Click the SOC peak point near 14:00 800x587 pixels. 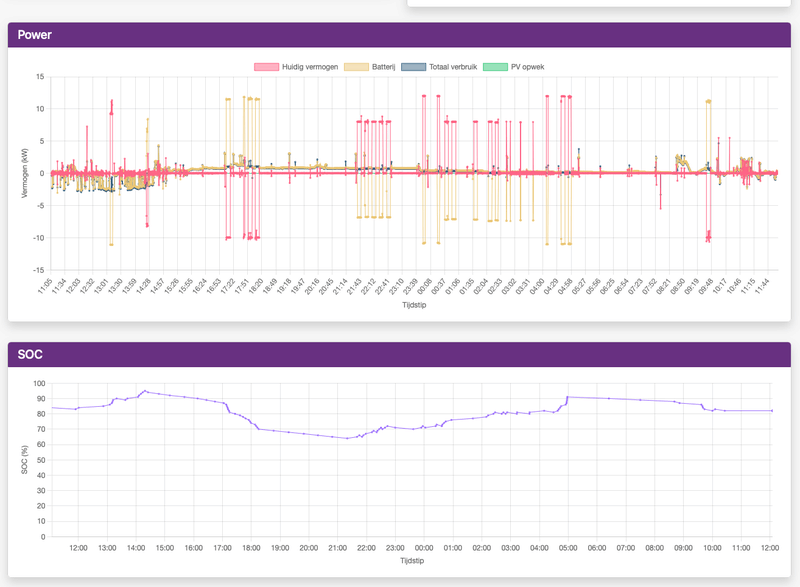coord(145,391)
